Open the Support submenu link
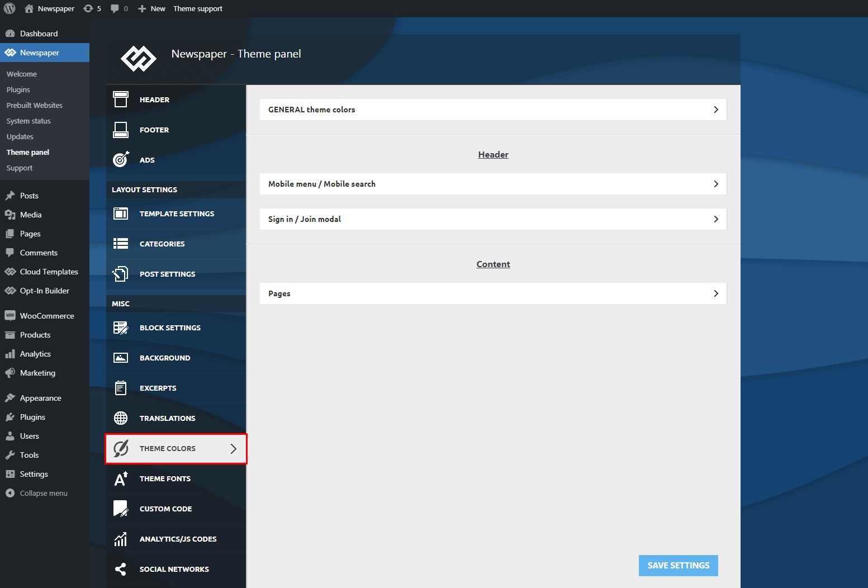This screenshot has width=868, height=588. (20, 168)
